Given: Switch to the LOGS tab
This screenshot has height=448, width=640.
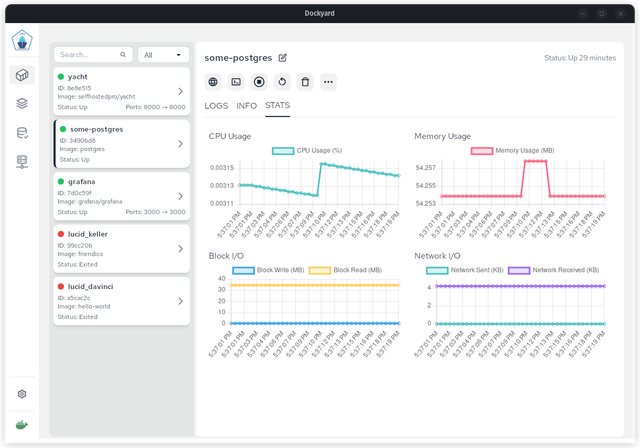Looking at the screenshot, I should [x=216, y=106].
